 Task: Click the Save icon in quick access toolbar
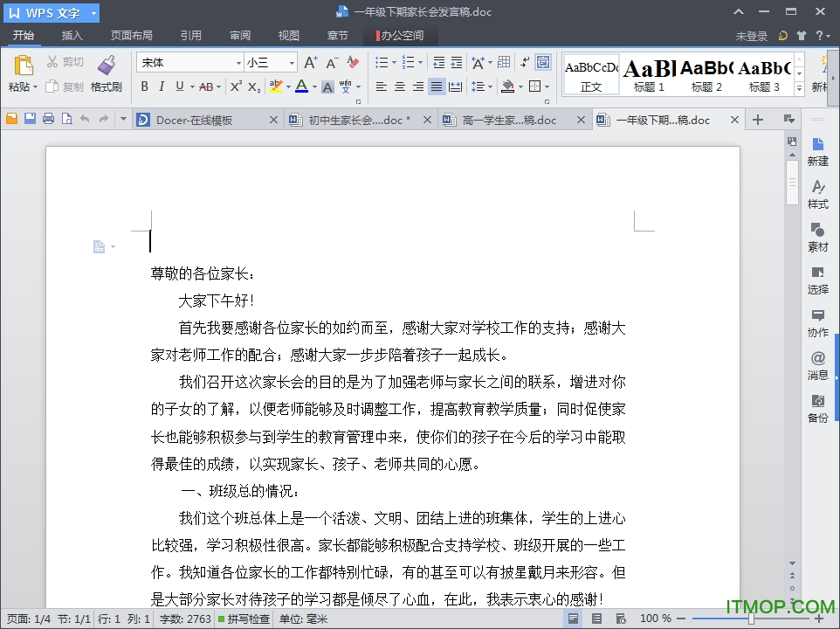pyautogui.click(x=30, y=119)
